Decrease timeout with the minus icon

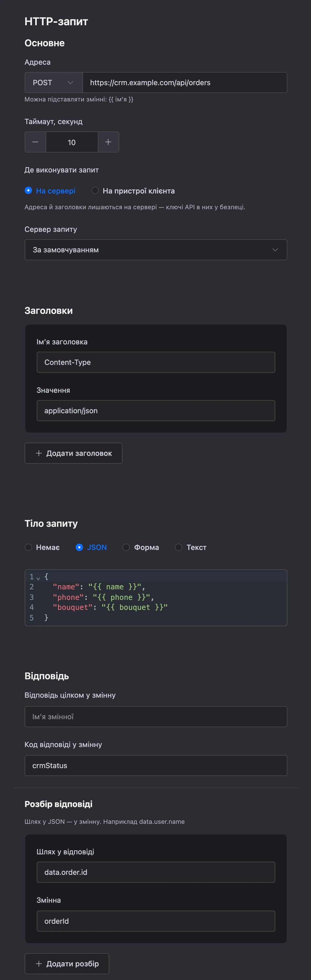[x=35, y=142]
